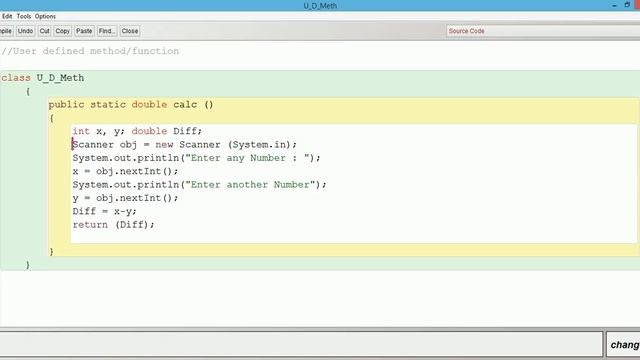The width and height of the screenshot is (640, 360).
Task: Click the Close toolbar button
Action: point(130,31)
